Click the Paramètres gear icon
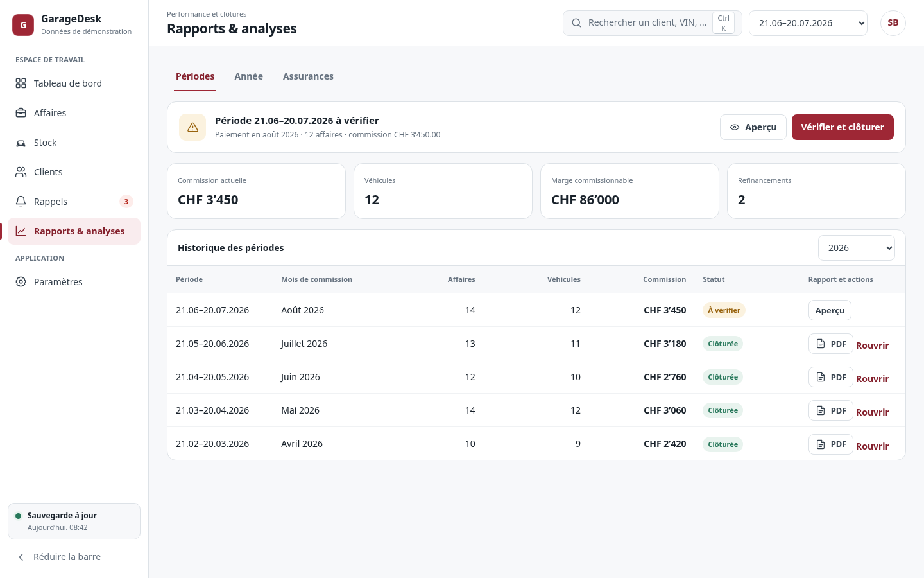Image resolution: width=924 pixels, height=578 pixels. [x=21, y=282]
